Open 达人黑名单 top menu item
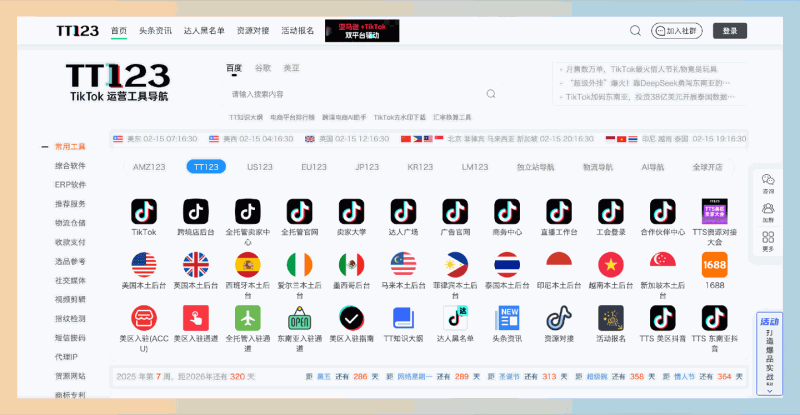Screen dimensions: 800x415 tap(204, 31)
